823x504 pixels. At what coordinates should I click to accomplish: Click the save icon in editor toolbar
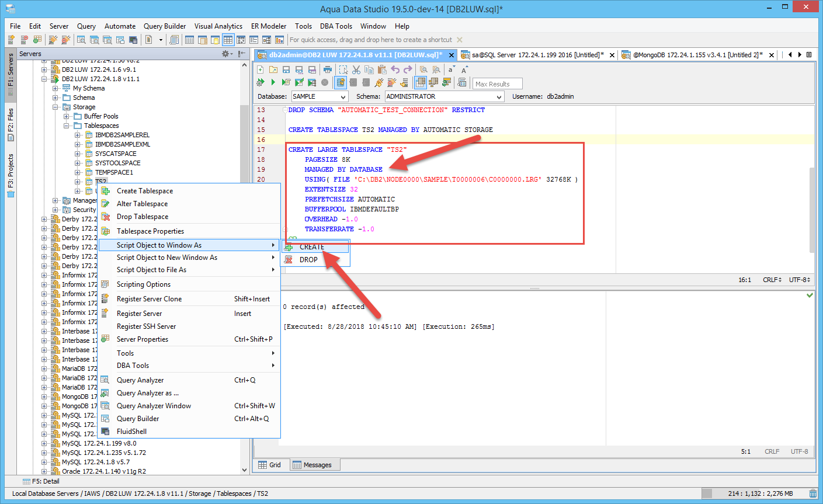[286, 70]
